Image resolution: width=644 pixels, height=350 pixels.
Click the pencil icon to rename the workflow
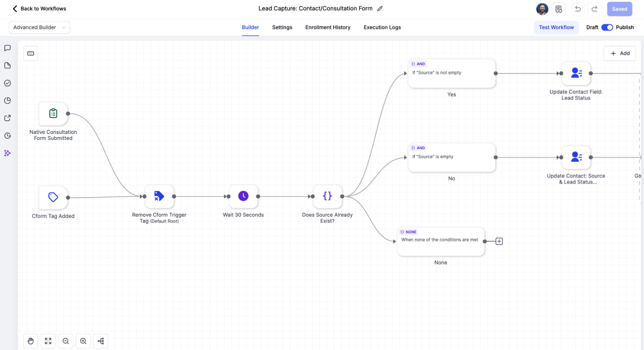click(380, 8)
